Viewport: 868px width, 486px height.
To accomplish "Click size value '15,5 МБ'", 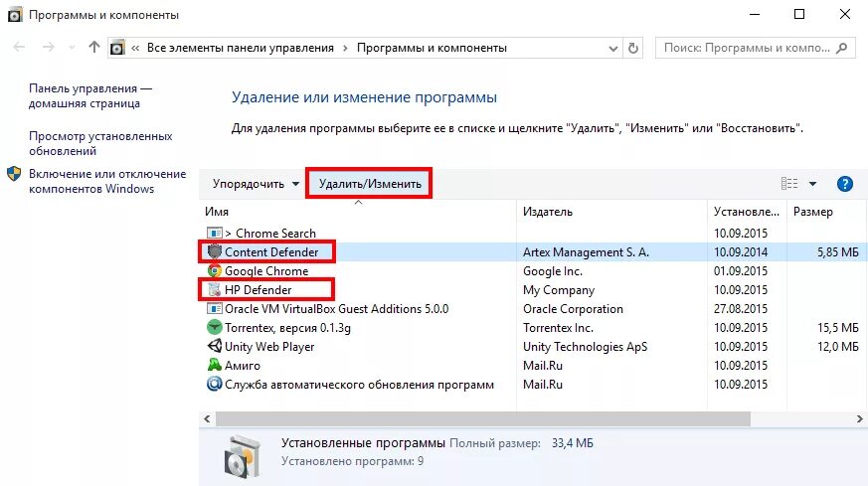I will tap(837, 328).
